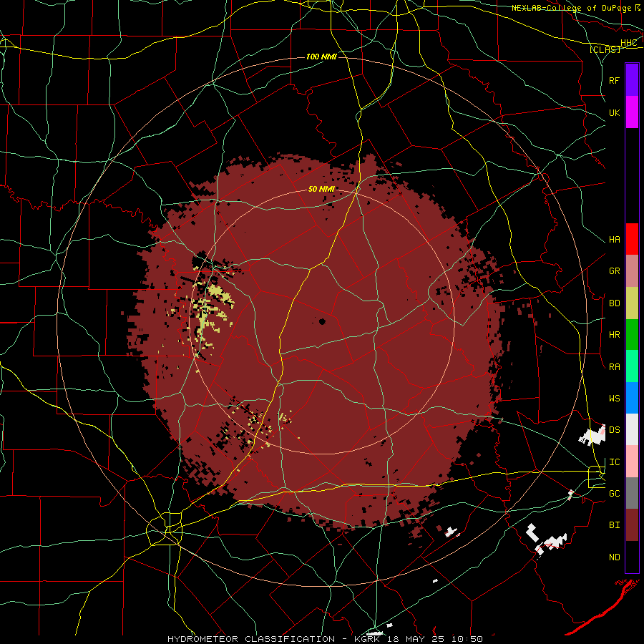Click the "100 NMI" range ring label
Screen dimensions: 644x644
click(321, 57)
